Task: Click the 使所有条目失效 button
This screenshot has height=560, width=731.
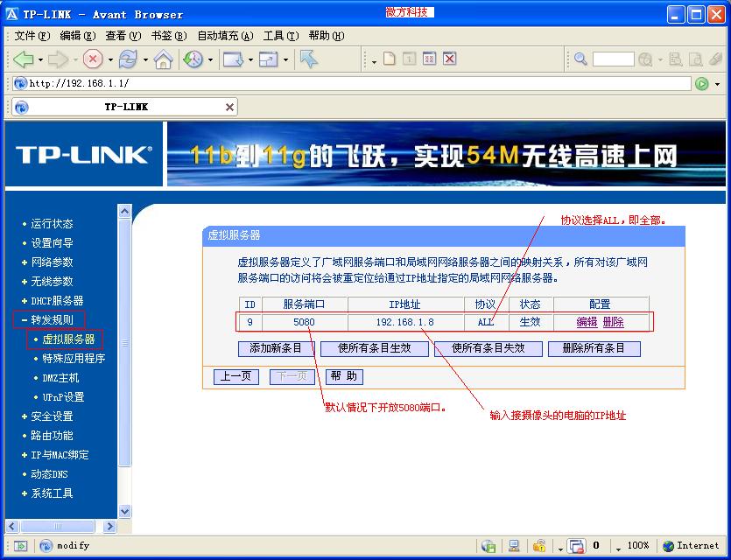Action: pyautogui.click(x=489, y=349)
